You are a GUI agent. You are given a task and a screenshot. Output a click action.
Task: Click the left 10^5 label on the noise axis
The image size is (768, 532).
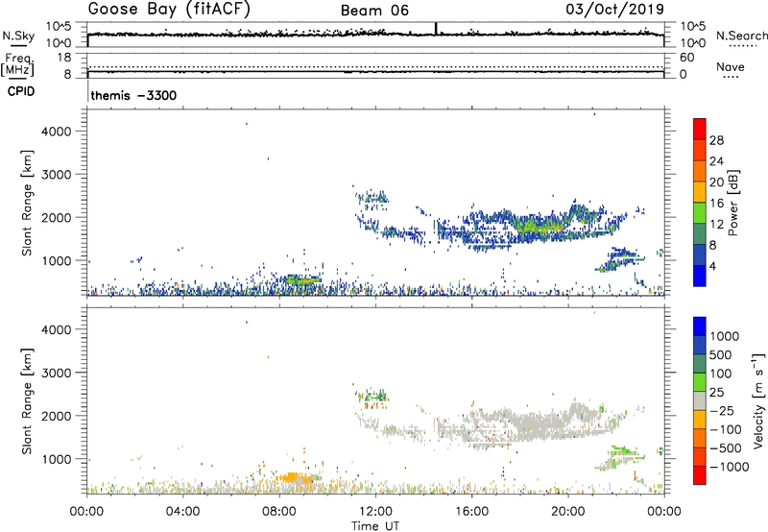pyautogui.click(x=59, y=27)
